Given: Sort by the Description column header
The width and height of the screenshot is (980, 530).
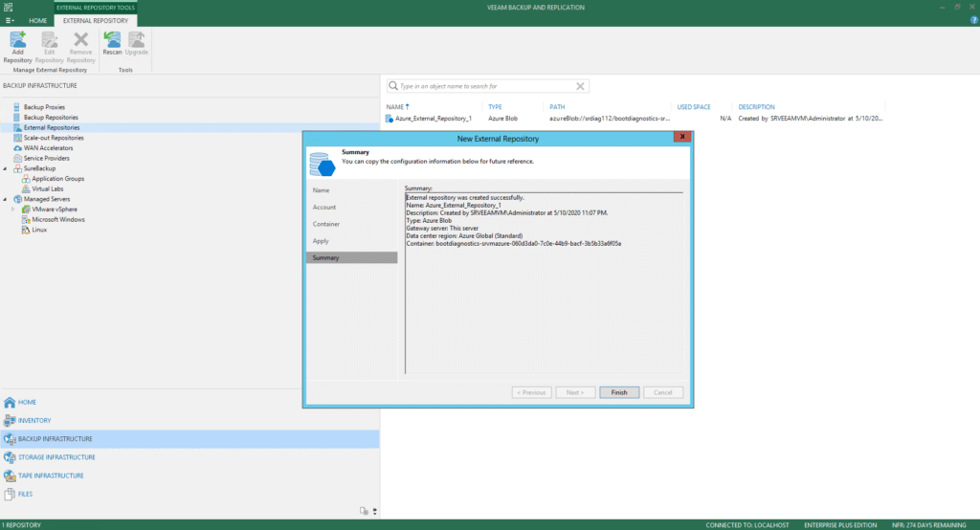Looking at the screenshot, I should click(756, 107).
